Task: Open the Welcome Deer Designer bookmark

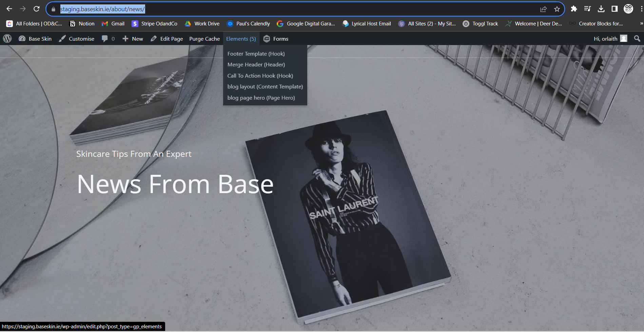Action: (x=533, y=24)
